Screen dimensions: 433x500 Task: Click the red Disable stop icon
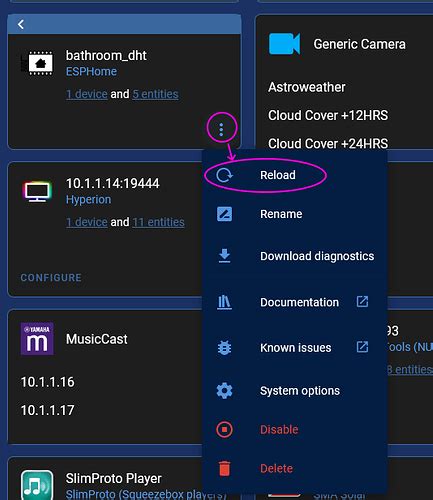(x=224, y=429)
